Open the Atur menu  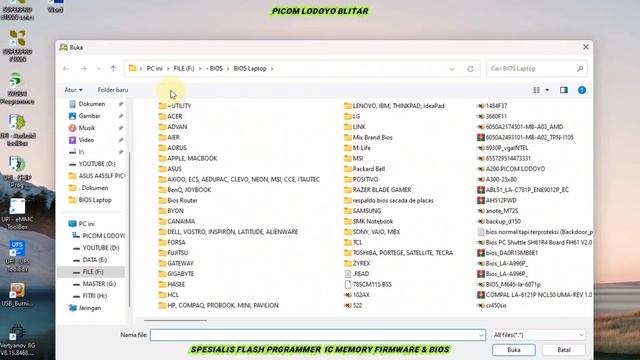pyautogui.click(x=73, y=90)
